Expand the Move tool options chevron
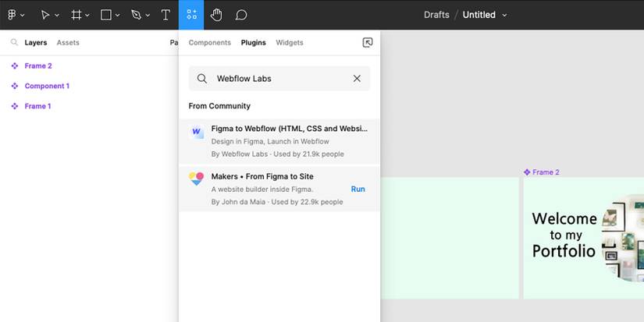644x322 pixels. 57,15
